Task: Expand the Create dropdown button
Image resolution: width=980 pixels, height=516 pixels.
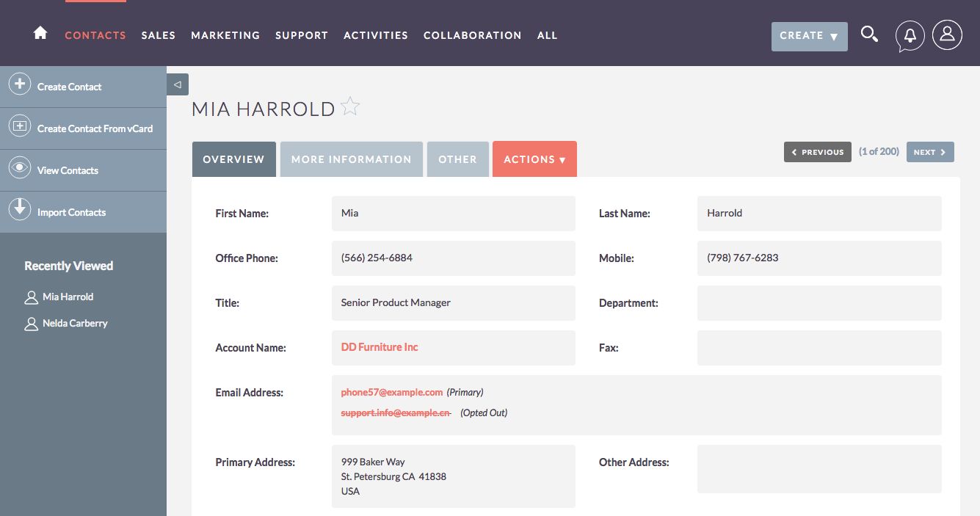Action: coord(809,36)
